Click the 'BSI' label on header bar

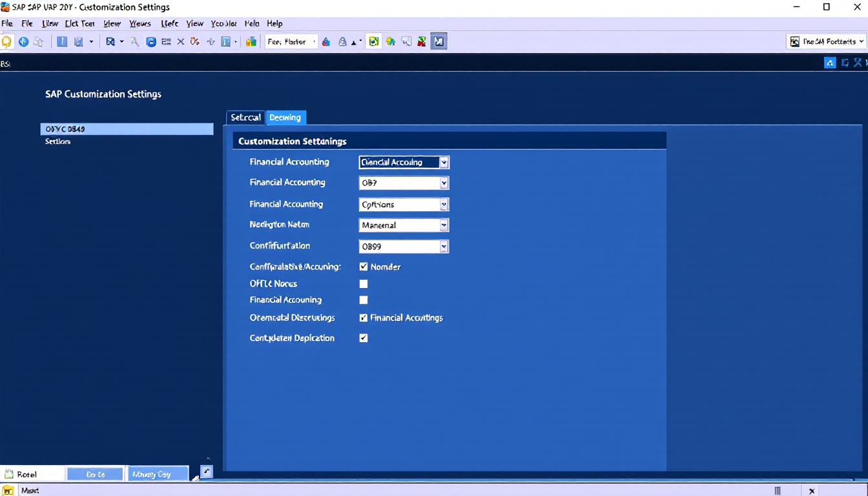pos(5,64)
